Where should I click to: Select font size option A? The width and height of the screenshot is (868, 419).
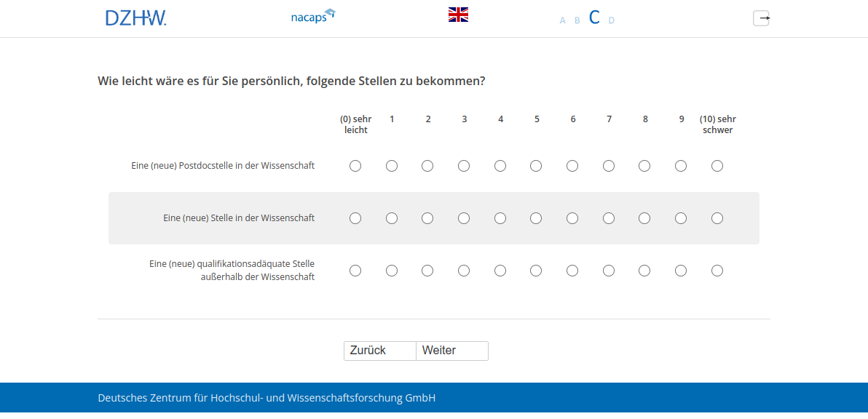pyautogui.click(x=562, y=20)
